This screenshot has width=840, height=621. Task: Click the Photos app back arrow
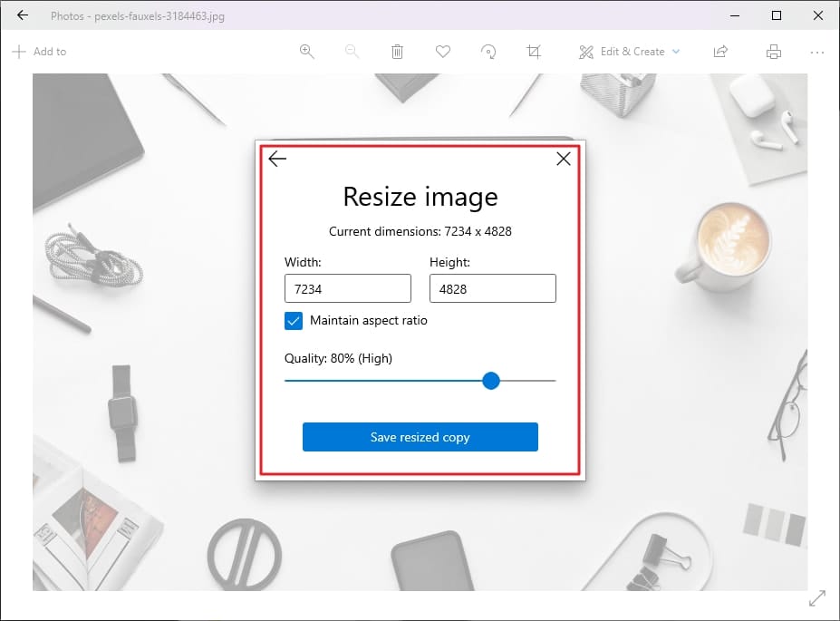coord(23,15)
